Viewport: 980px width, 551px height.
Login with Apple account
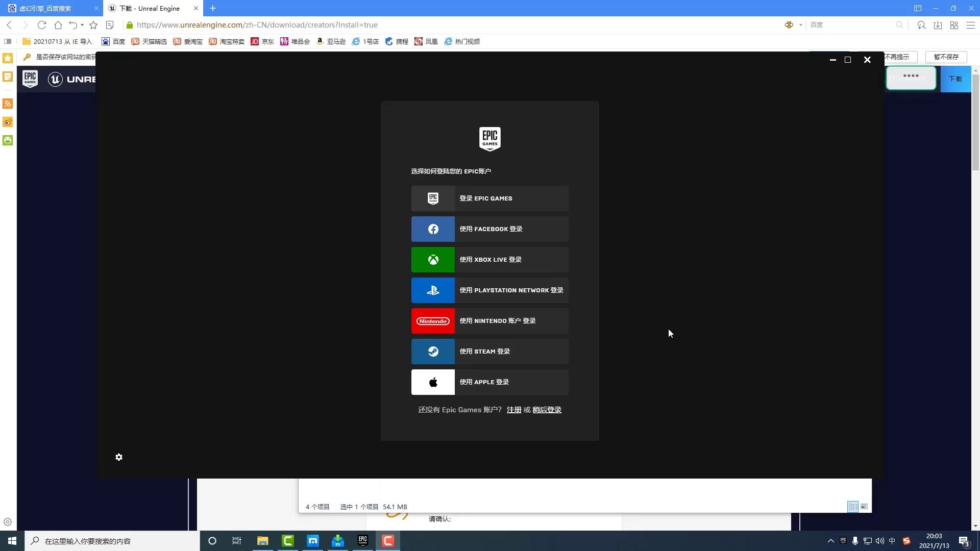click(489, 382)
